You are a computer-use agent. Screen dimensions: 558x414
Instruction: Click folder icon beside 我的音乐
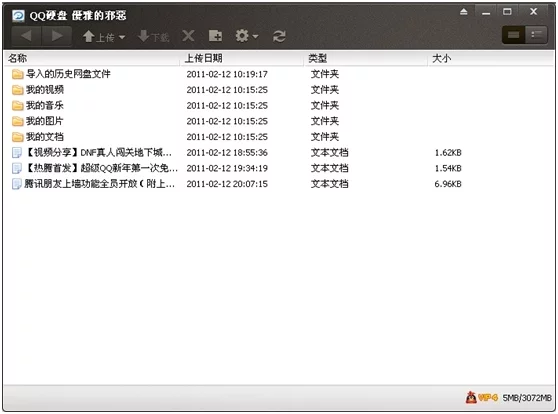17,105
